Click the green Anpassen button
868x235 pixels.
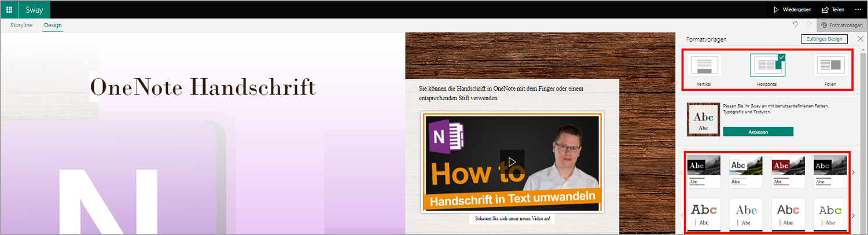(x=758, y=131)
